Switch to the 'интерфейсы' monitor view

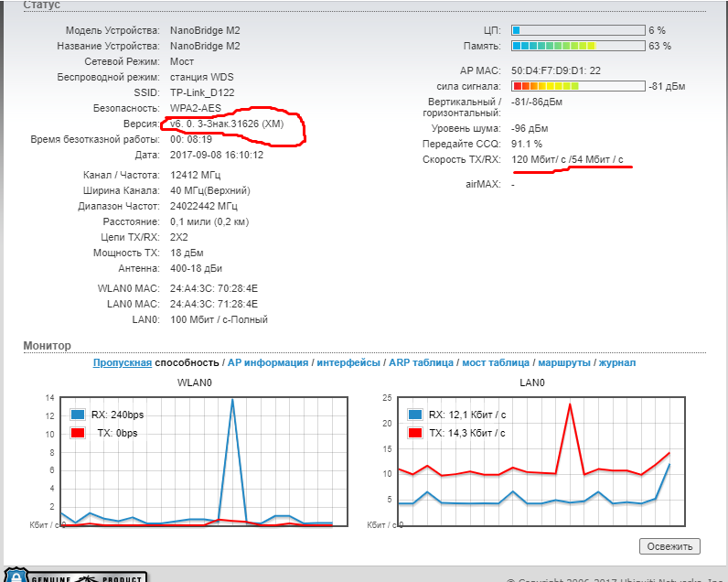tap(348, 363)
